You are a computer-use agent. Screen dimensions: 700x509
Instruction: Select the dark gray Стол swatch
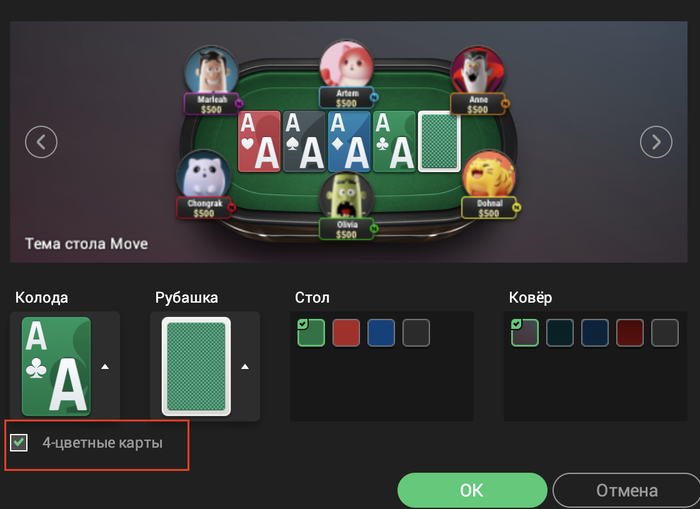tap(416, 333)
